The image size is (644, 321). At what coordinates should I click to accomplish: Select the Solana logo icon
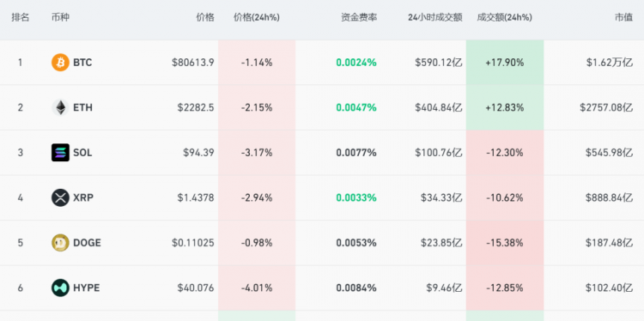60,152
